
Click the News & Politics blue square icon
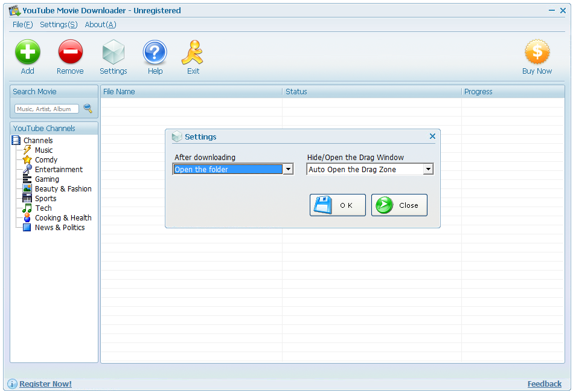(27, 227)
